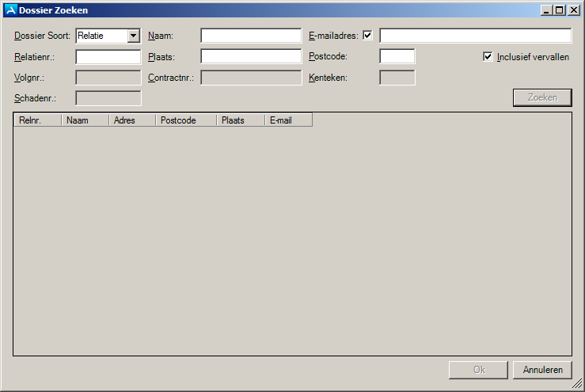Click the Postcode column header in results
585x392 pixels.
[185, 120]
